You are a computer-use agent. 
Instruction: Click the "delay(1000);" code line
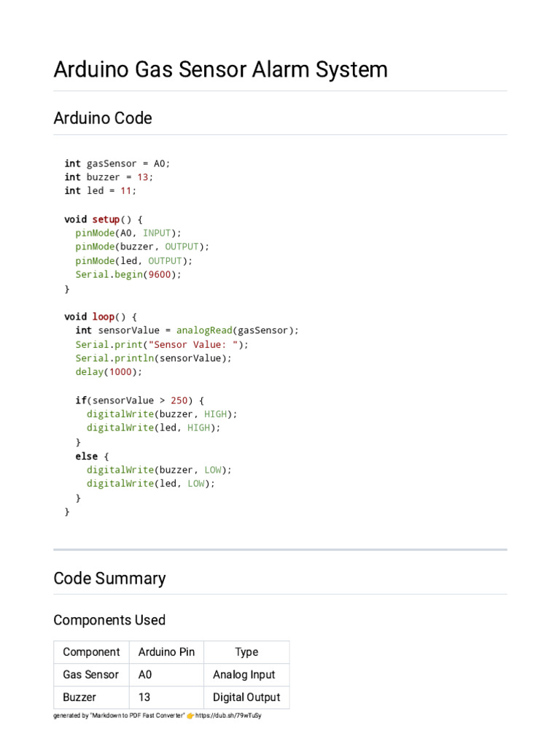(109, 372)
